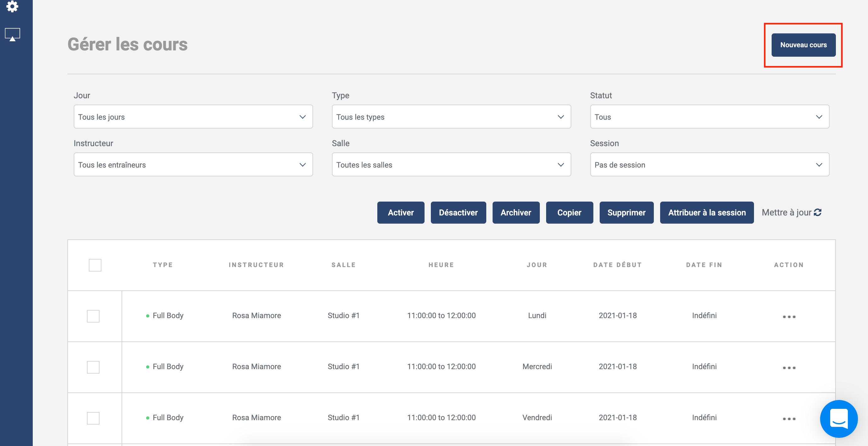This screenshot has height=446, width=868.
Task: Click Attribuer à la session button
Action: pos(707,213)
